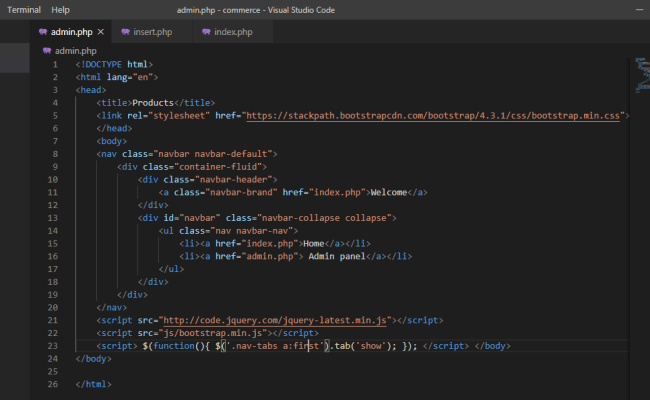
Task: Click line number 23 in the gutter
Action: coord(53,346)
